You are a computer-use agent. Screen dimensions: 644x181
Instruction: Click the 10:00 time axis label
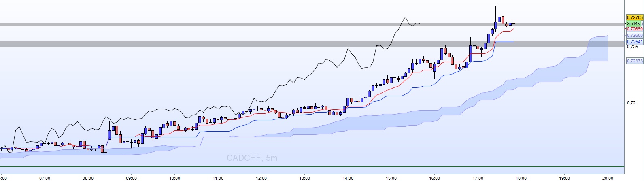pos(174,178)
